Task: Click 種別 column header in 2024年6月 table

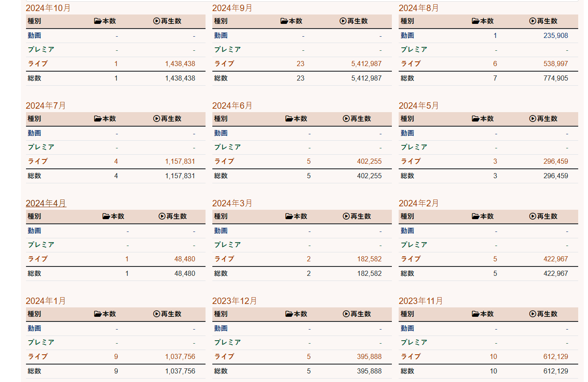Action: click(220, 119)
